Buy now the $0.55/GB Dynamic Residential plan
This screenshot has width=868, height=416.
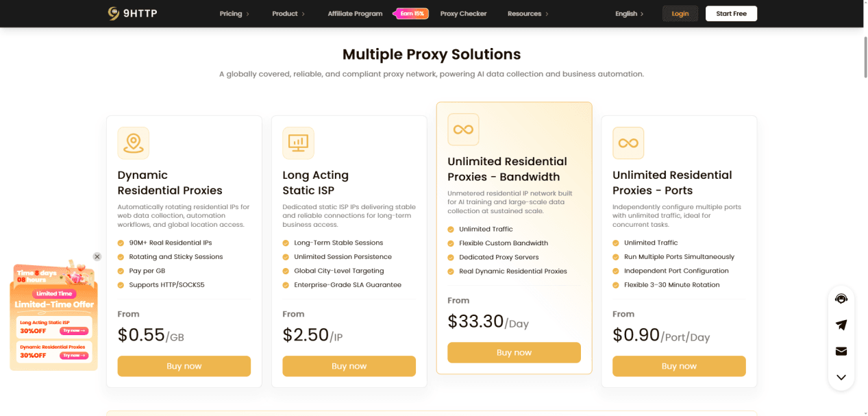tap(184, 366)
